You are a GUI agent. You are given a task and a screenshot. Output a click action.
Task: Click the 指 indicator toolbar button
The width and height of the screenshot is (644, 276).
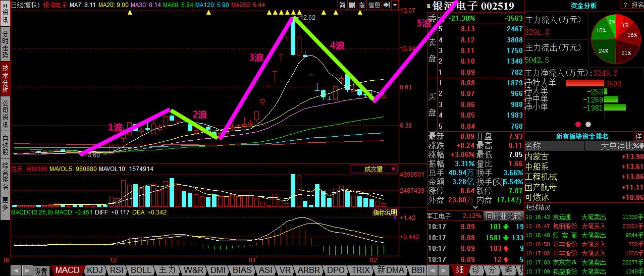click(361, 5)
